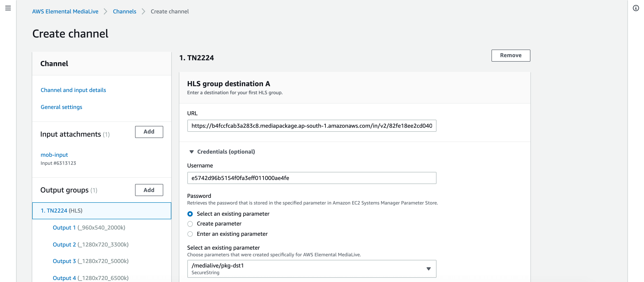Go to Channels breadcrumb
Screen dimensions: 644x282
click(125, 11)
